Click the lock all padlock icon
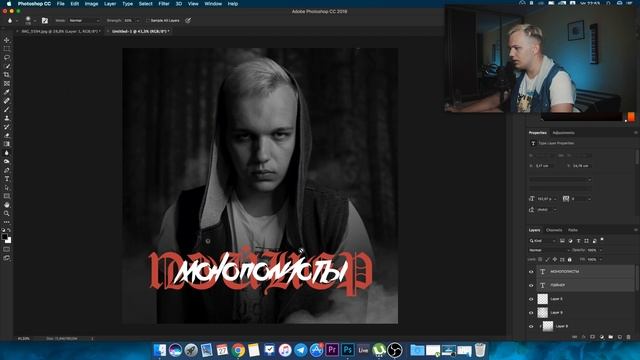 (570, 260)
